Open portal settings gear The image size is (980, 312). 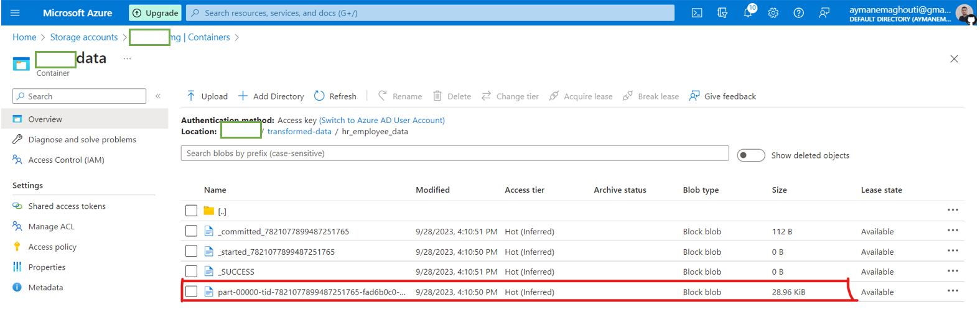click(773, 13)
